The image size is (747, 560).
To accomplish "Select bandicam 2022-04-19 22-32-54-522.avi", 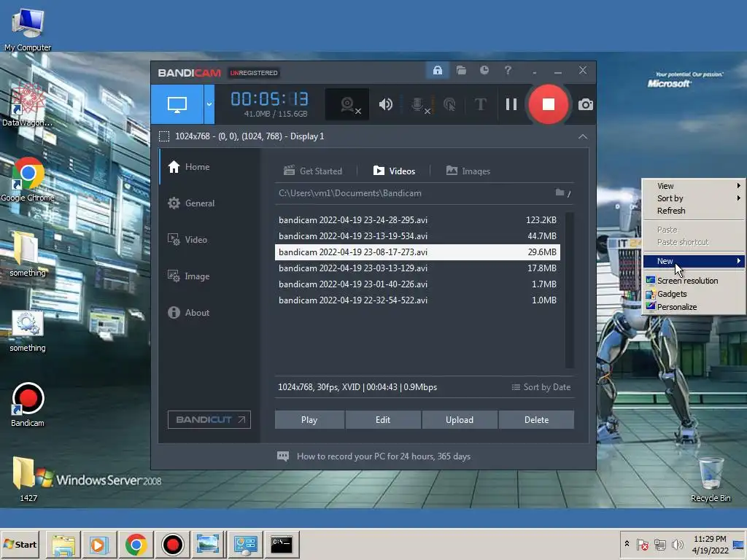I will (x=417, y=300).
